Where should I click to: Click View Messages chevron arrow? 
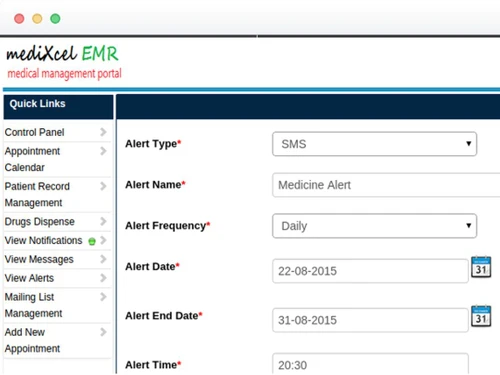click(103, 259)
